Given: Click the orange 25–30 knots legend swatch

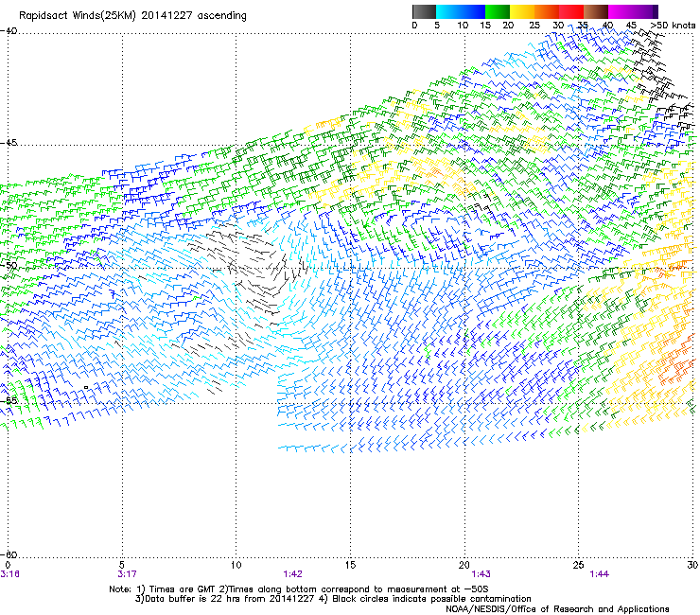Looking at the screenshot, I should click(x=547, y=11).
